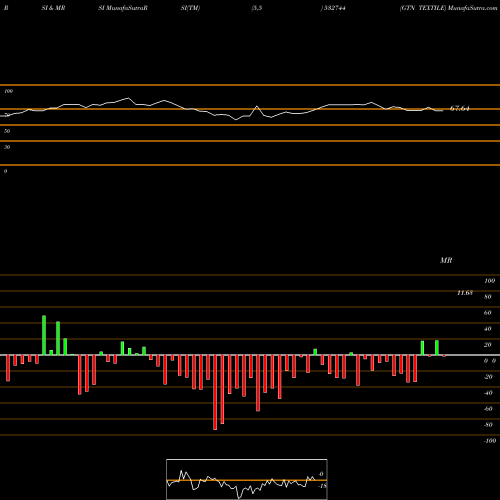The image size is (500, 500).
Task: Click the RSI axis label 100
Action: pyautogui.click(x=8, y=91)
